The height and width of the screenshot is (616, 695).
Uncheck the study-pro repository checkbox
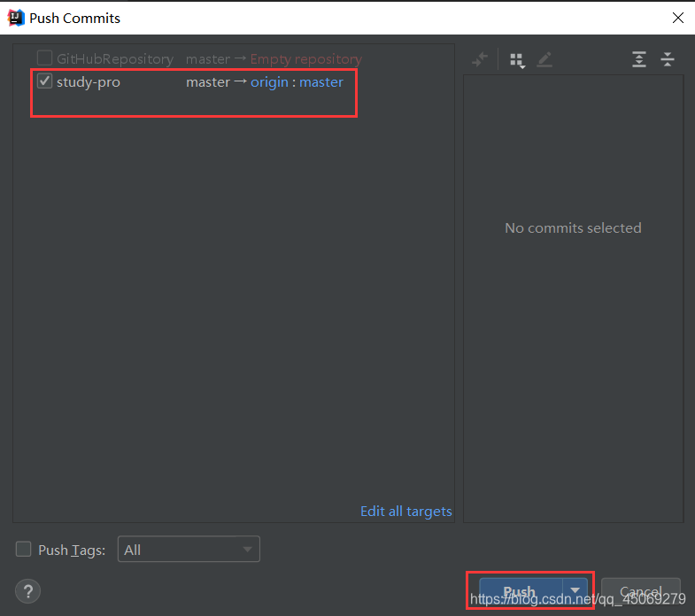44,81
